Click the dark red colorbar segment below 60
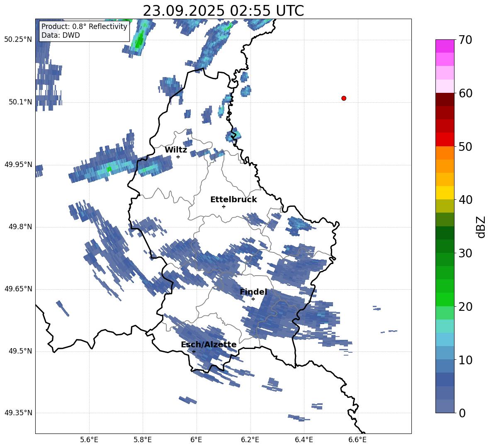491x448 pixels. 445,99
